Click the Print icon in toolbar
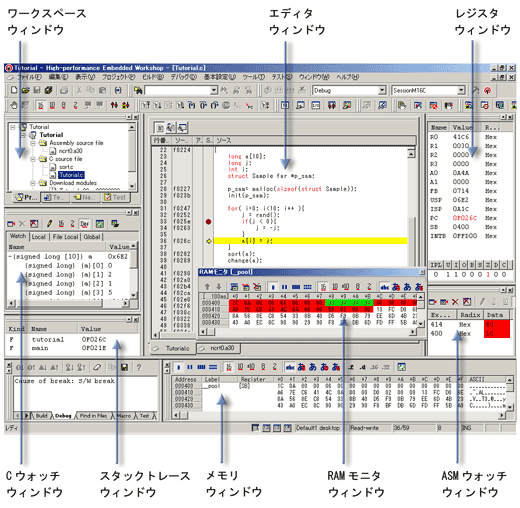This screenshot has width=520, height=508. click(x=64, y=90)
